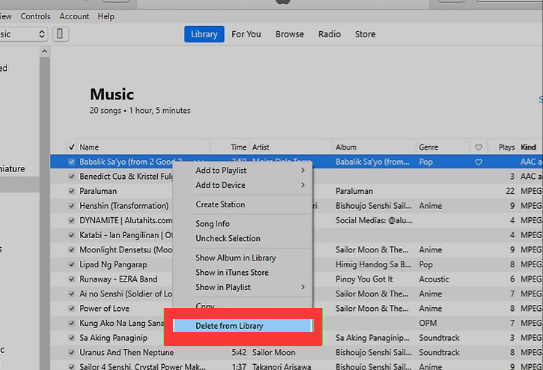
Task: Sort songs by Artist column header
Action: coord(260,147)
